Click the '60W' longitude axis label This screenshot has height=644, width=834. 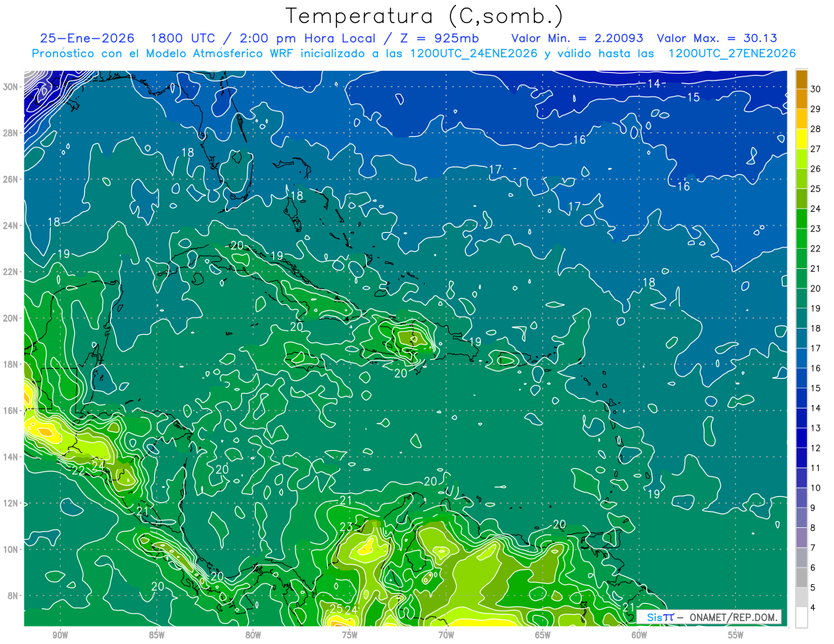pyautogui.click(x=639, y=634)
